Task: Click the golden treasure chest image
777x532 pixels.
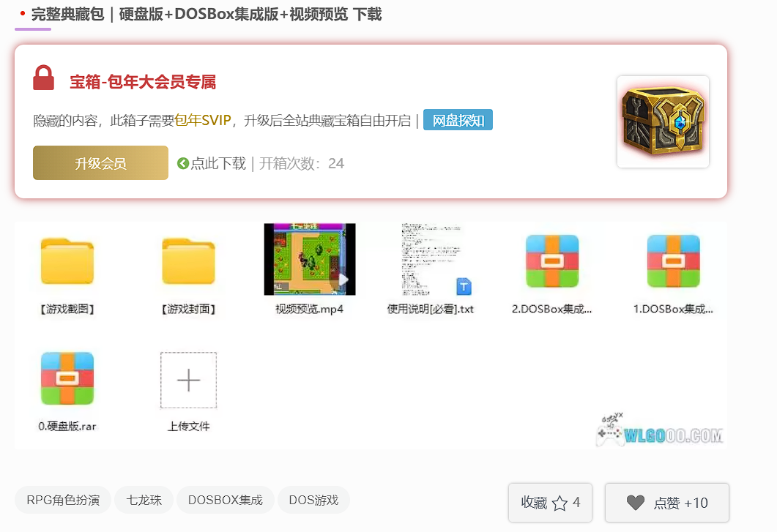Action: tap(663, 121)
